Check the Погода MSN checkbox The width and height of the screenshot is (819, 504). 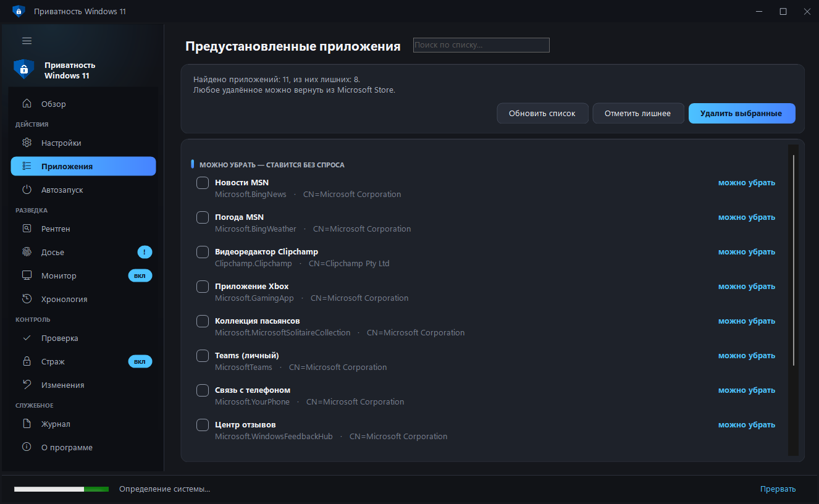point(203,217)
